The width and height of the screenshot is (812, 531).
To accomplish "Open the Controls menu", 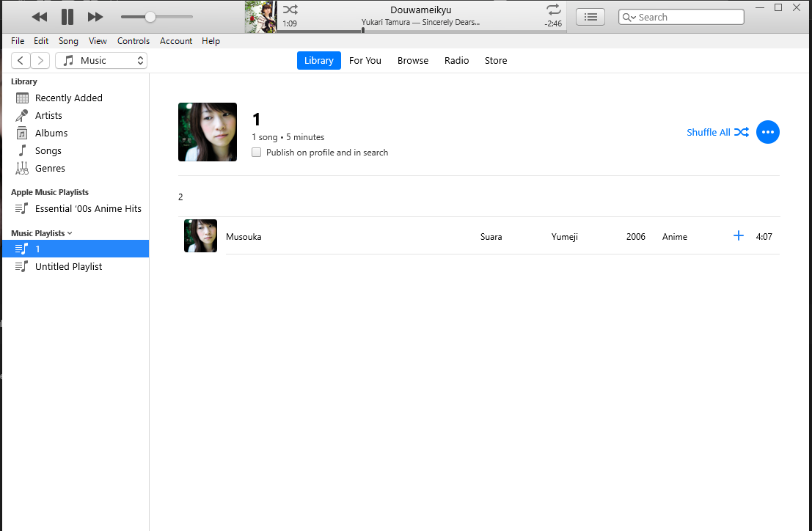I will pos(133,41).
